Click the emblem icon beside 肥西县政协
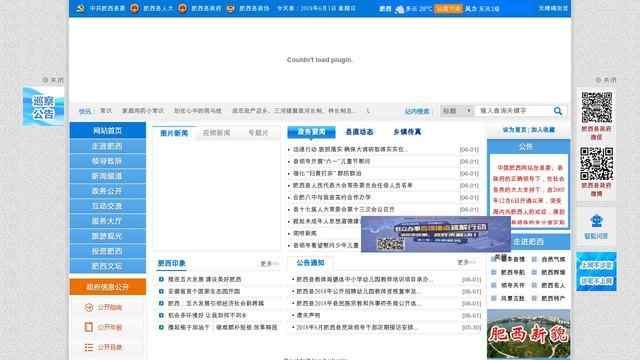Screen dimensions: 640x360 click(x=230, y=8)
